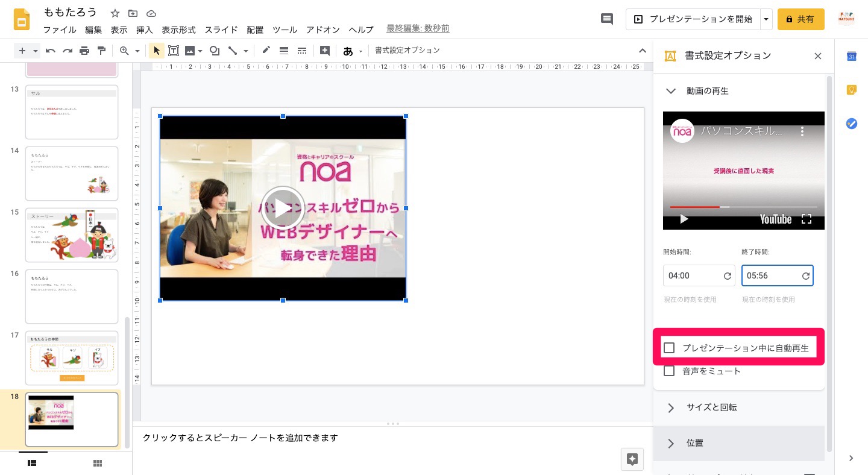
Task: Click the 終了時間 input field
Action: point(778,276)
